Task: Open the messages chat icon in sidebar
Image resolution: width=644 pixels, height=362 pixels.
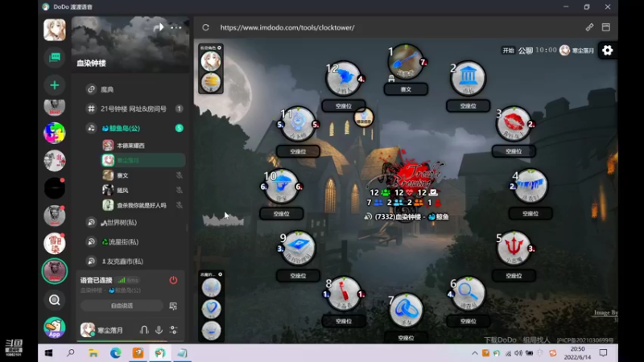Action: pos(54,57)
